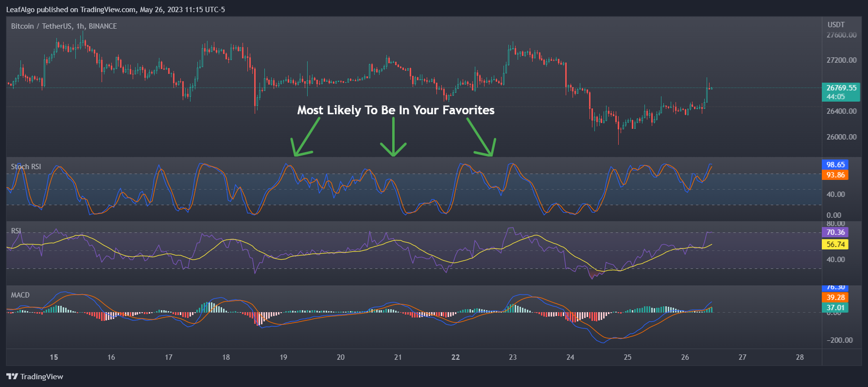Viewport: 868px width, 387px height.
Task: Click date 28 on time axis
Action: click(799, 357)
